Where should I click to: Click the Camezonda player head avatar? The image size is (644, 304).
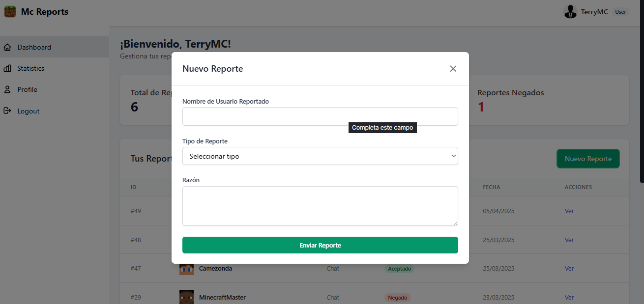(x=186, y=269)
